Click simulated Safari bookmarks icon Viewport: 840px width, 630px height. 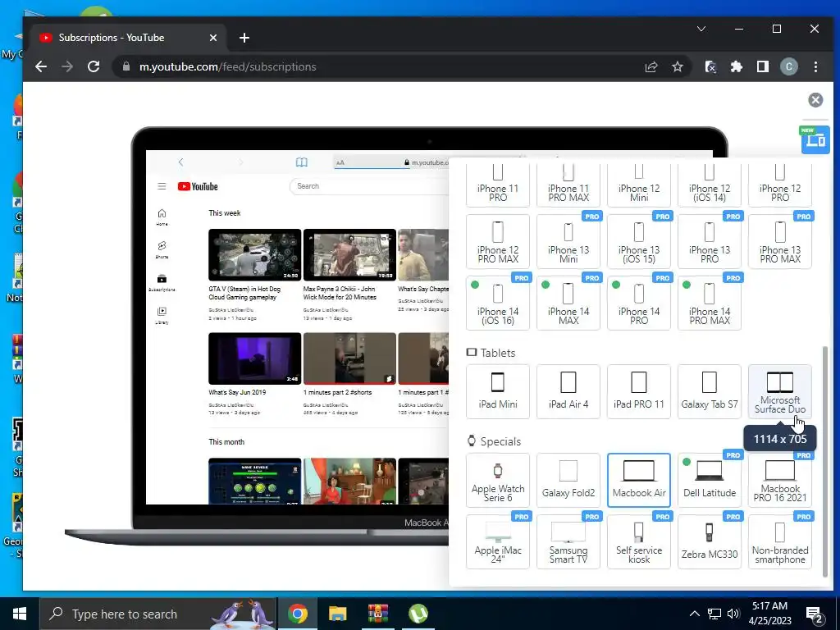click(302, 162)
